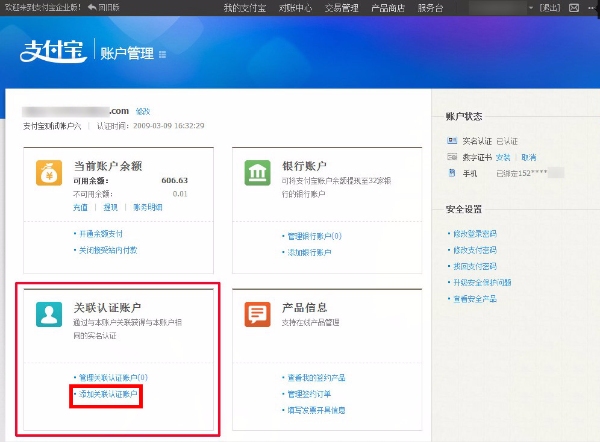Click the money bag icon for 当前账户余额

49,173
